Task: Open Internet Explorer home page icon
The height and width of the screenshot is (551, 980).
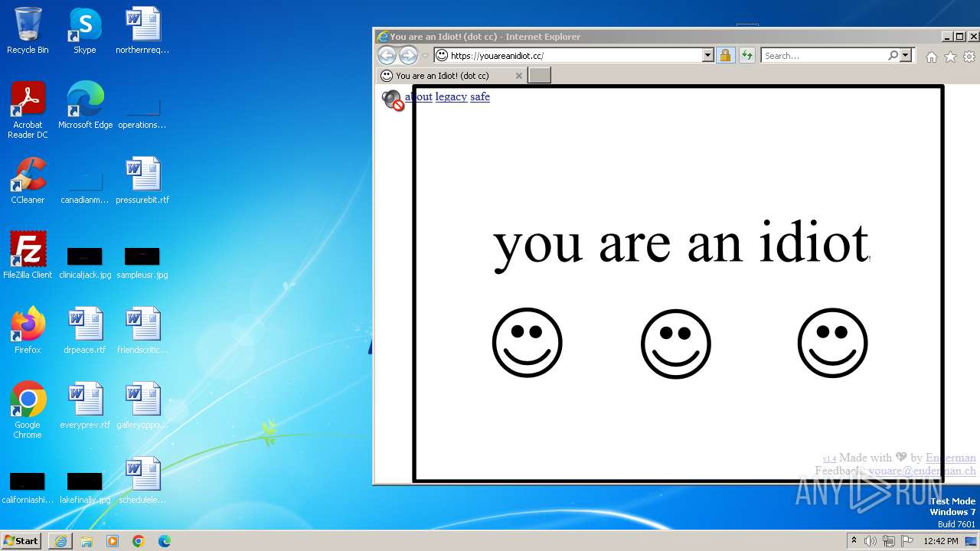Action: point(932,57)
